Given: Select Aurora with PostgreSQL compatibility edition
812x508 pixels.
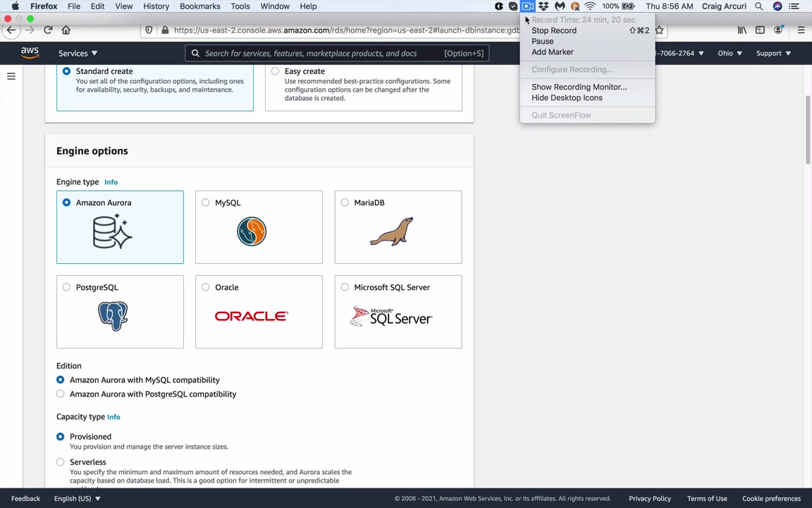Looking at the screenshot, I should click(60, 394).
